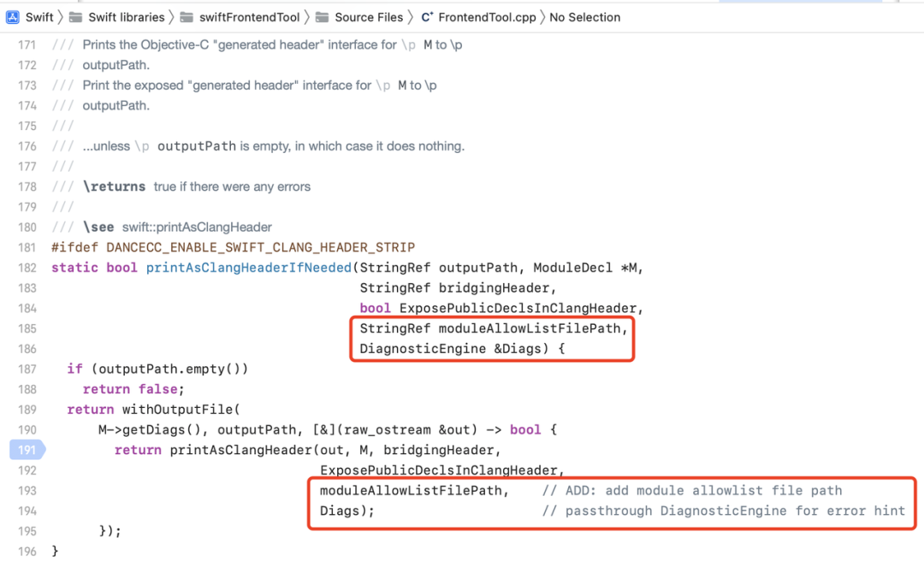Click the moduleAllowListFilePath parameter on line 185
Viewport: 924px width, 561px height.
[x=530, y=328]
